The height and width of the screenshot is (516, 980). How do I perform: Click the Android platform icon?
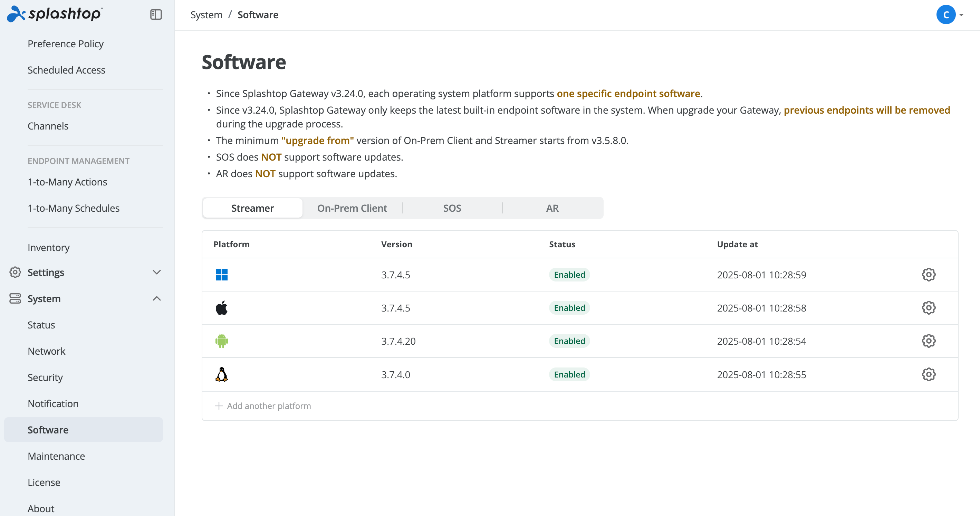[222, 341]
